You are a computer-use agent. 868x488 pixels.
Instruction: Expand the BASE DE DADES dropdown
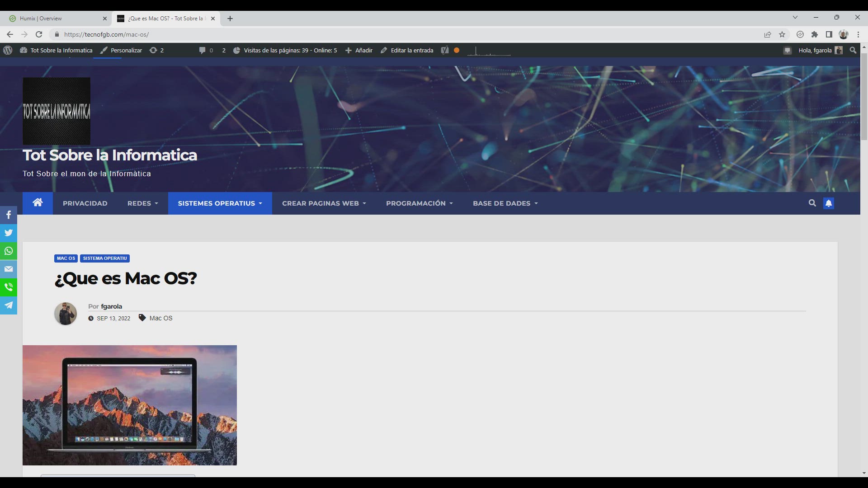[x=505, y=203]
